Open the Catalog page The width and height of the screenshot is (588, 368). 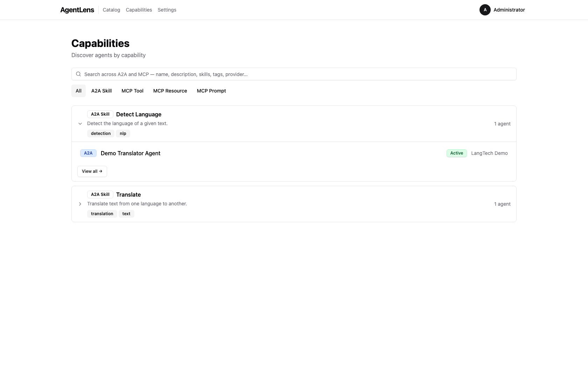point(111,10)
